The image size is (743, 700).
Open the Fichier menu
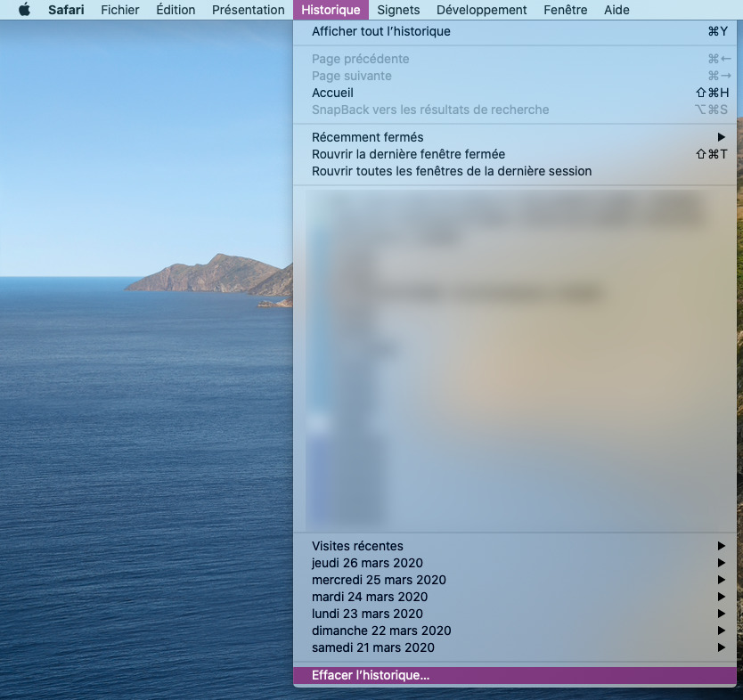[x=119, y=10]
